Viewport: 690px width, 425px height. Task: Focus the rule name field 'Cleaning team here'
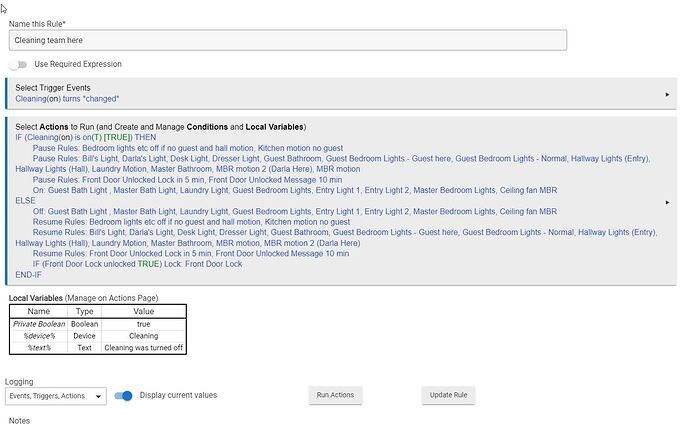tap(287, 40)
